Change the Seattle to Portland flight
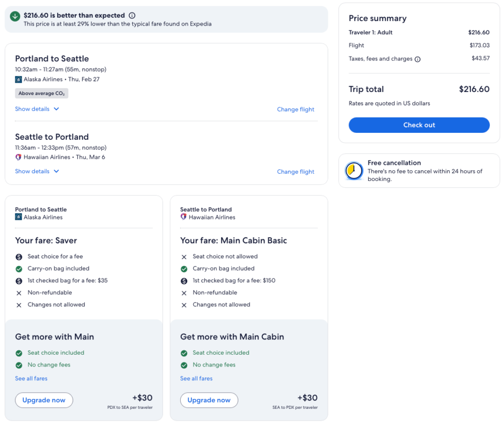This screenshot has height=426, width=504. coord(295,172)
